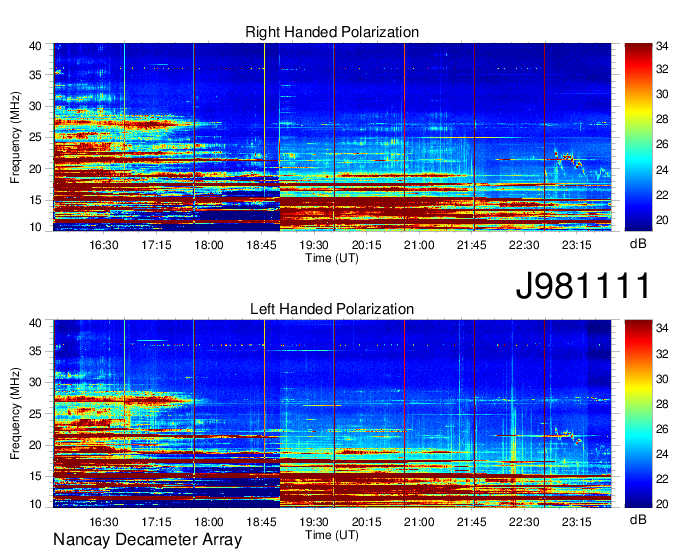Click the 30 MHz frequency tick of the Left Handed plot
680x552 pixels.
(35, 382)
